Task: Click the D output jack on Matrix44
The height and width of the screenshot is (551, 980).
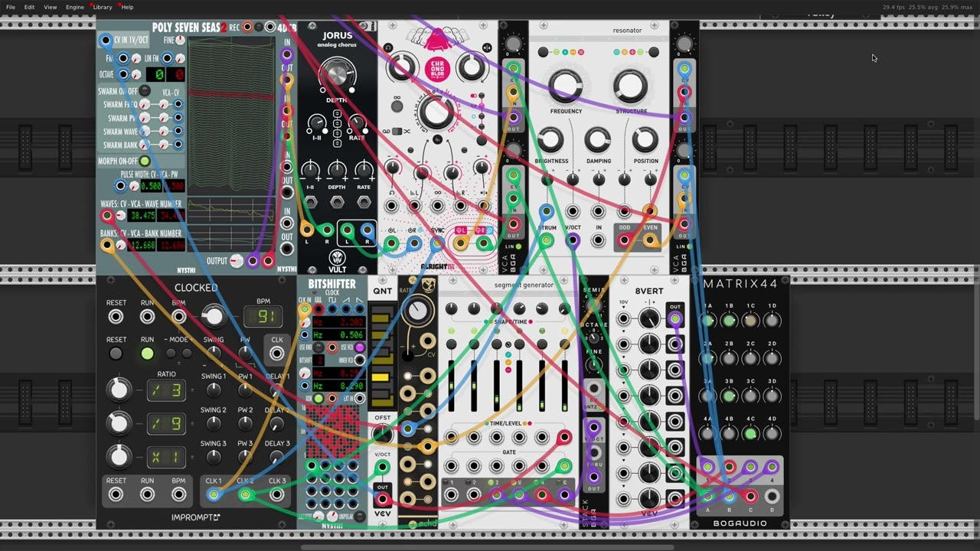Action: click(772, 496)
